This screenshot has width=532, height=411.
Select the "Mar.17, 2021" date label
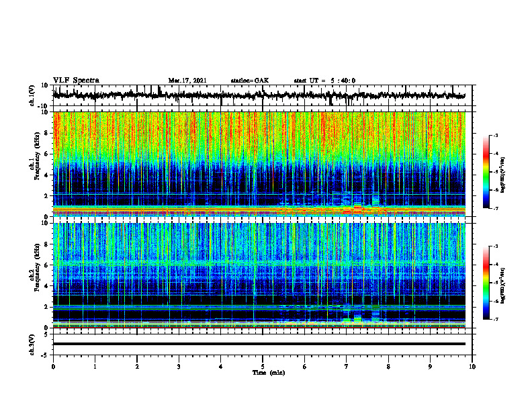click(x=187, y=81)
